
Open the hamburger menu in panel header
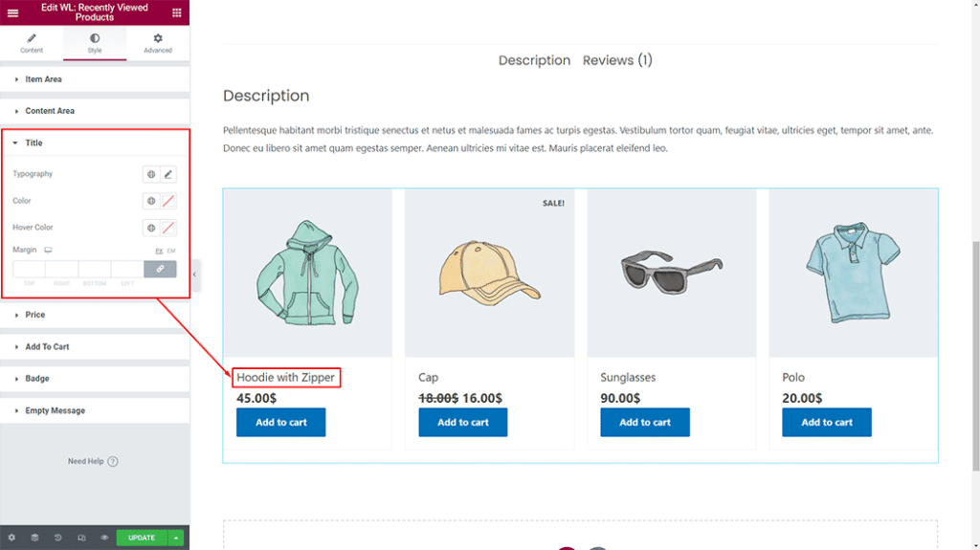[12, 12]
